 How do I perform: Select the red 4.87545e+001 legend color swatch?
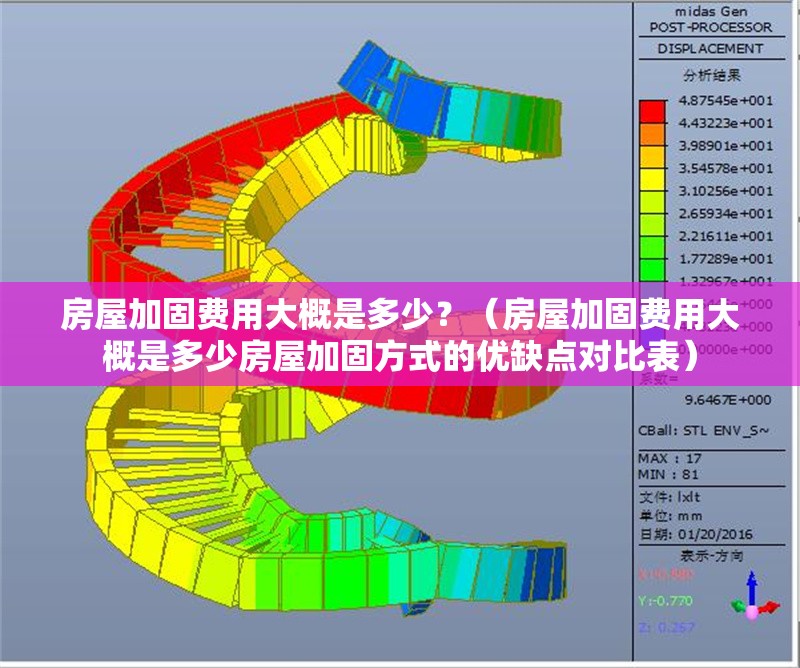652,110
